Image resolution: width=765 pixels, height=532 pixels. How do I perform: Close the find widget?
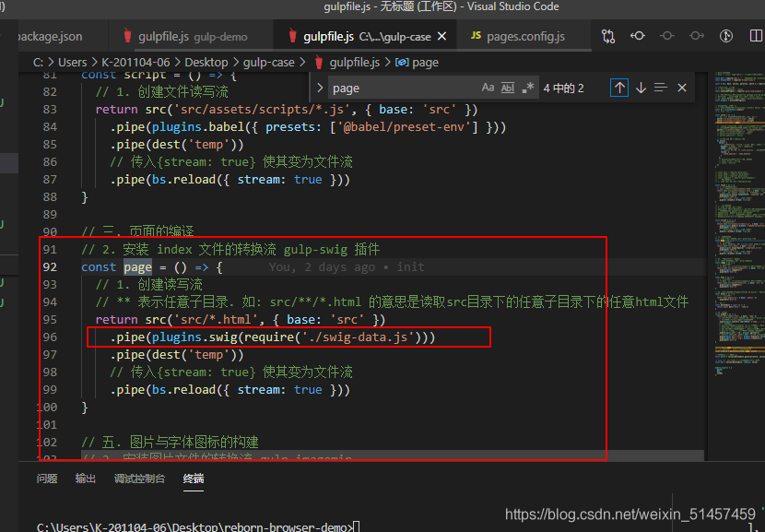[682, 88]
